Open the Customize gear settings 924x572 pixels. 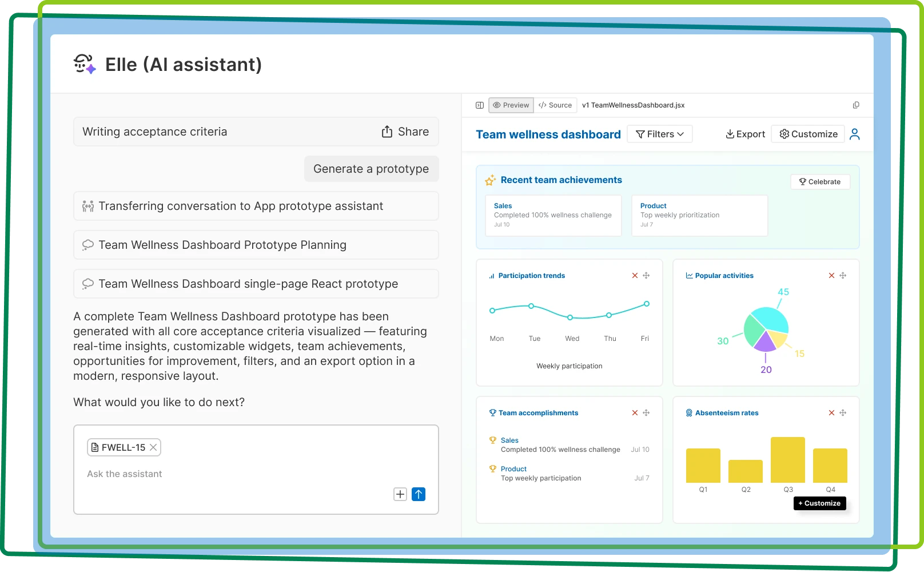(784, 134)
